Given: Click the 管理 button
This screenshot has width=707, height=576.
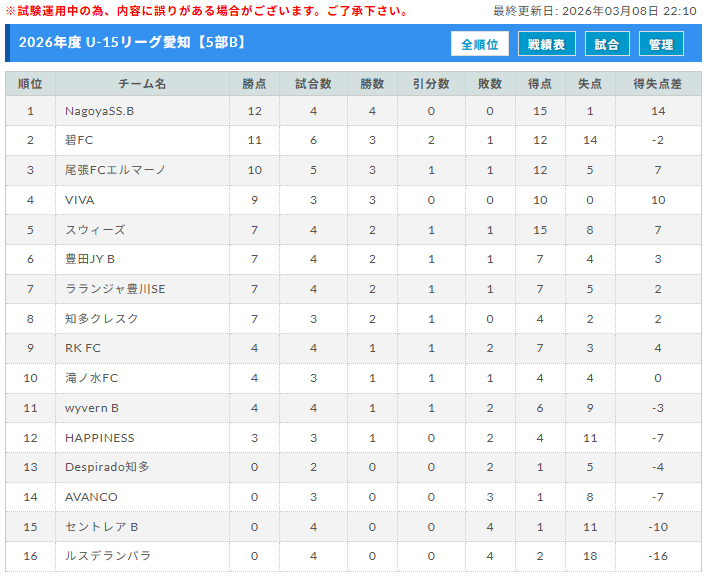Looking at the screenshot, I should point(661,44).
